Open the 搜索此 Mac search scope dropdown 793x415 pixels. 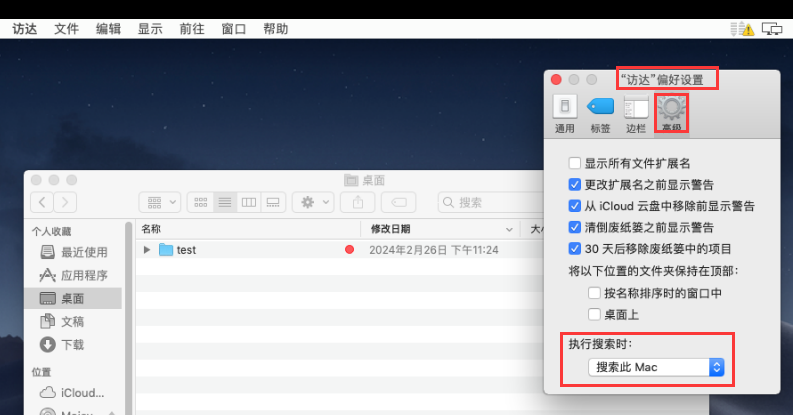pyautogui.click(x=656, y=367)
